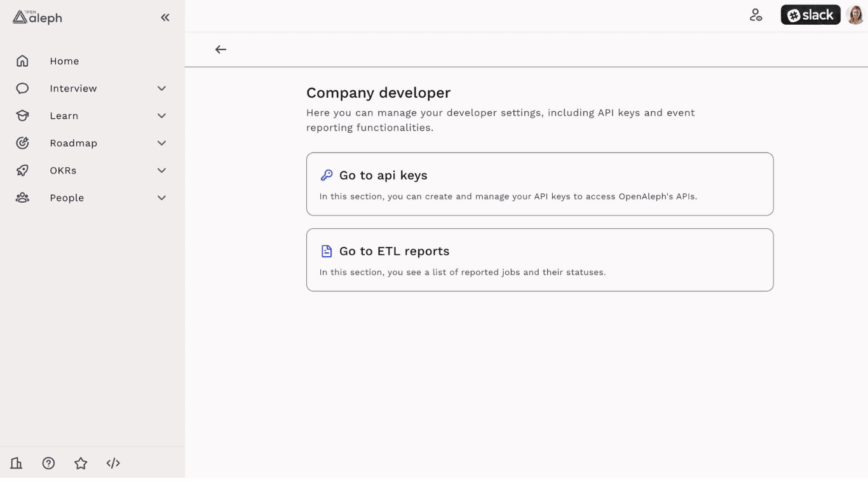The image size is (868, 488).
Task: Collapse the sidebar with double-chevron icon
Action: pos(165,18)
